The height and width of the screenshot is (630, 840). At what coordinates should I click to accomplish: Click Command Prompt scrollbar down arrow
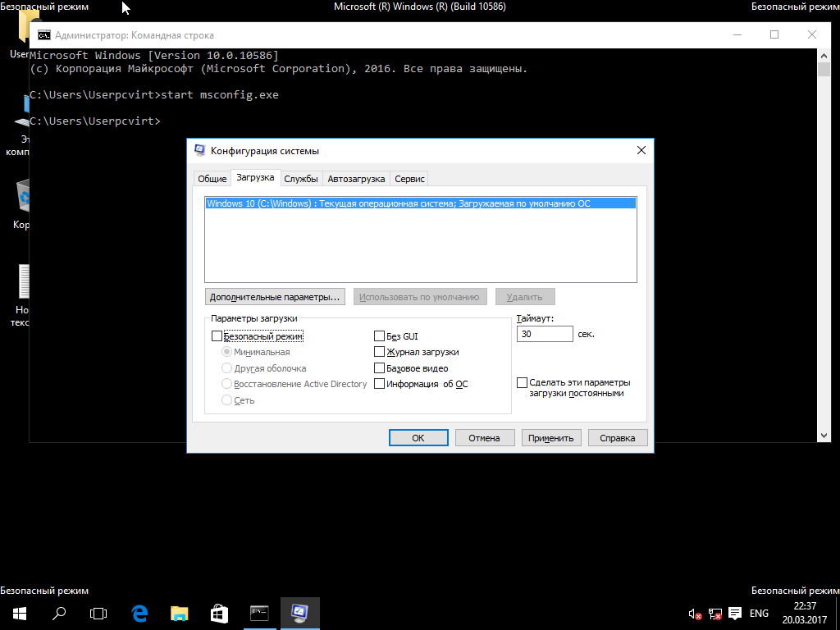824,436
